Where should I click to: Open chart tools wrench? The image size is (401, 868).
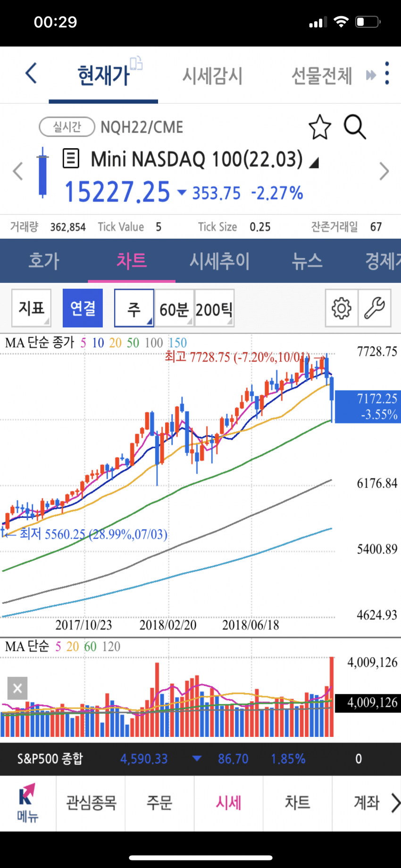click(375, 309)
